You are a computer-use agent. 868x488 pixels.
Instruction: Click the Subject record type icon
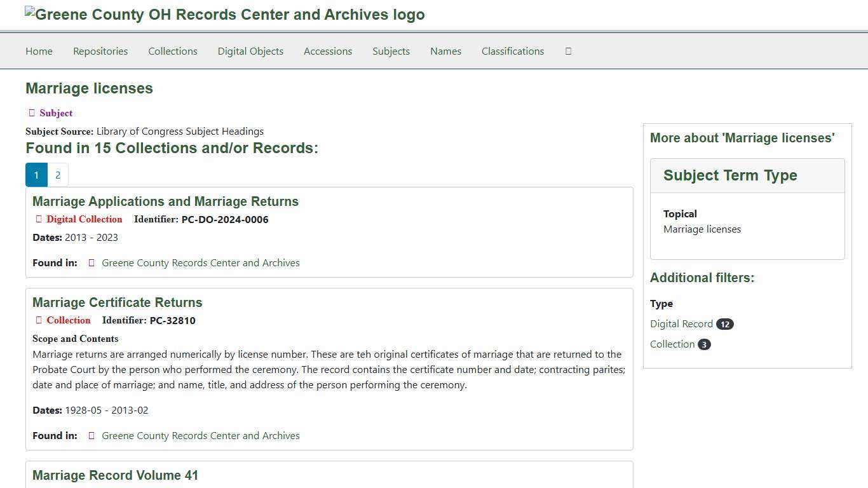click(x=32, y=112)
